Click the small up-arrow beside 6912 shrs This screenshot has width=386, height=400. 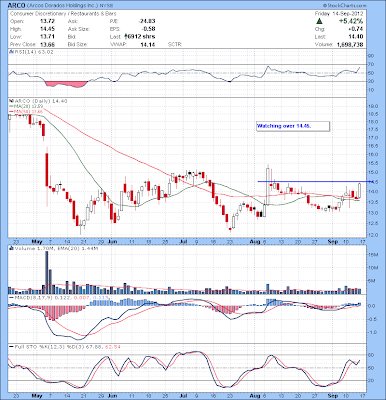(126, 37)
